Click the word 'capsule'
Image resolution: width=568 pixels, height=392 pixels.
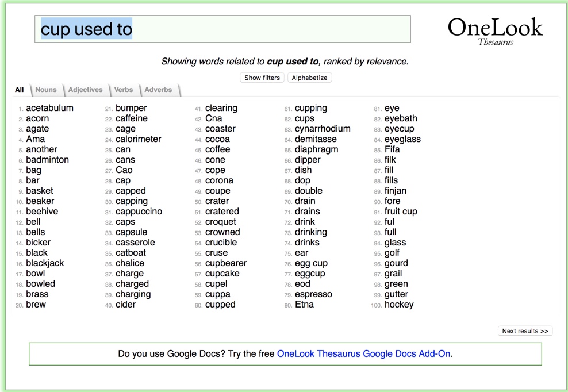tap(132, 232)
